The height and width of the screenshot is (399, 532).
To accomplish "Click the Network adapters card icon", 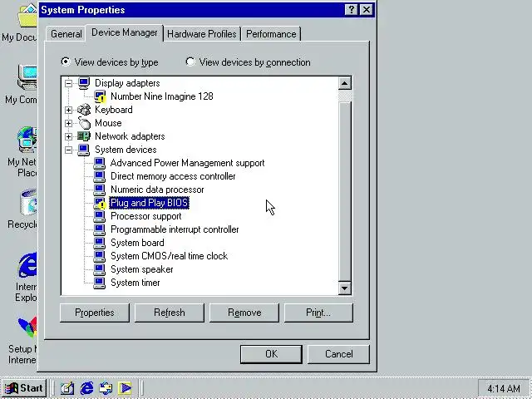I will point(84,136).
